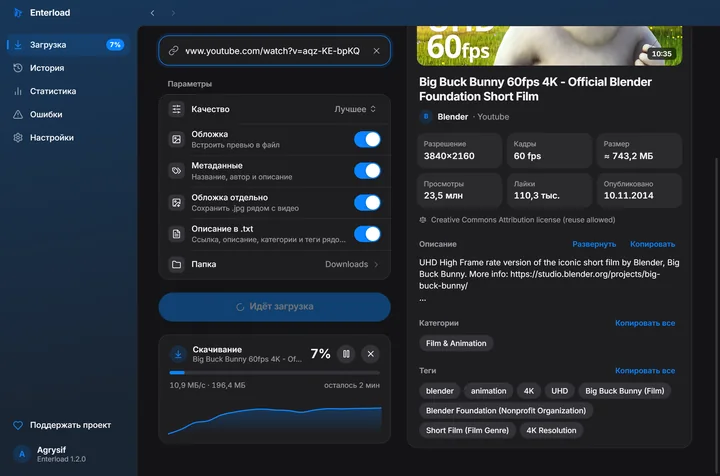Image resolution: width=720 pixels, height=476 pixels.
Task: Click the Creative Commons license icon
Action: point(423,220)
